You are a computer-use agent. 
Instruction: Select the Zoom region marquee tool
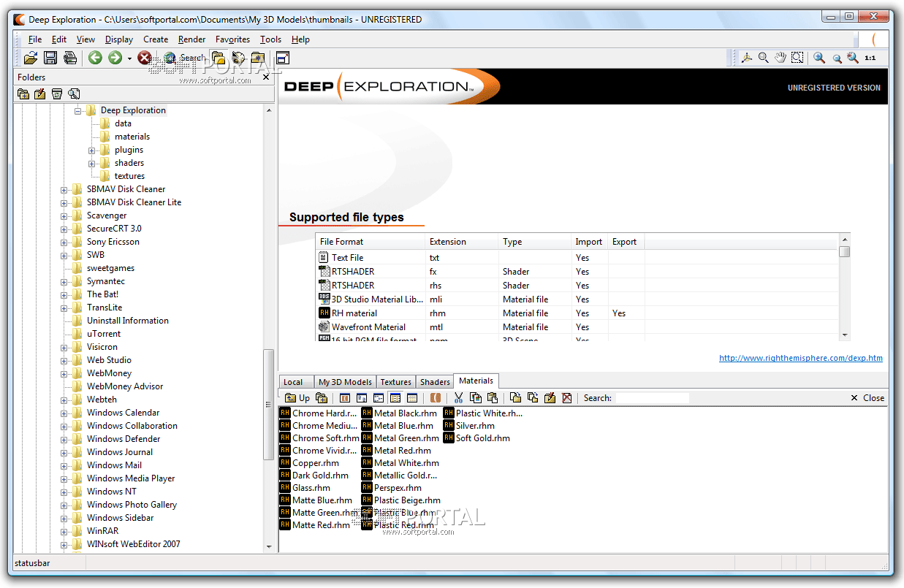[797, 58]
